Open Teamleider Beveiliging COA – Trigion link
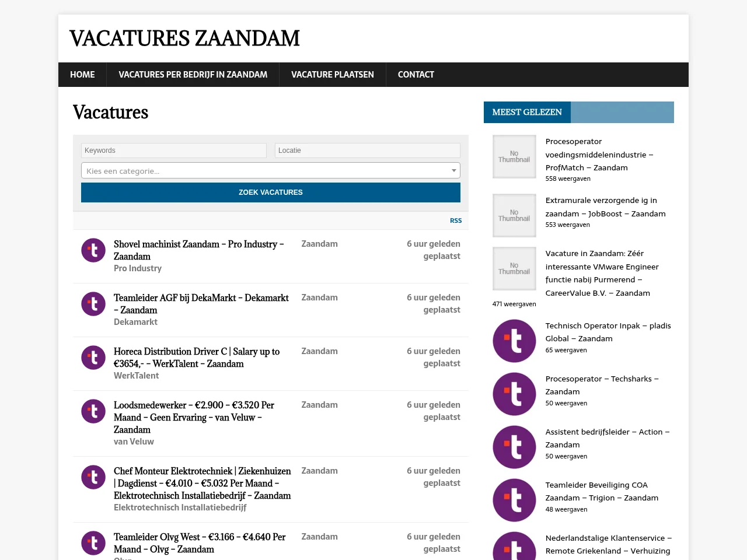 pyautogui.click(x=602, y=491)
